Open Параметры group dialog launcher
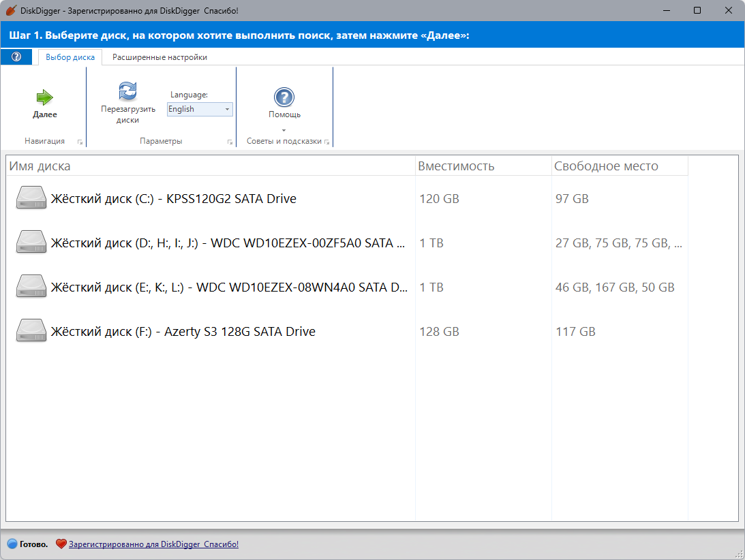745x560 pixels. 230,142
